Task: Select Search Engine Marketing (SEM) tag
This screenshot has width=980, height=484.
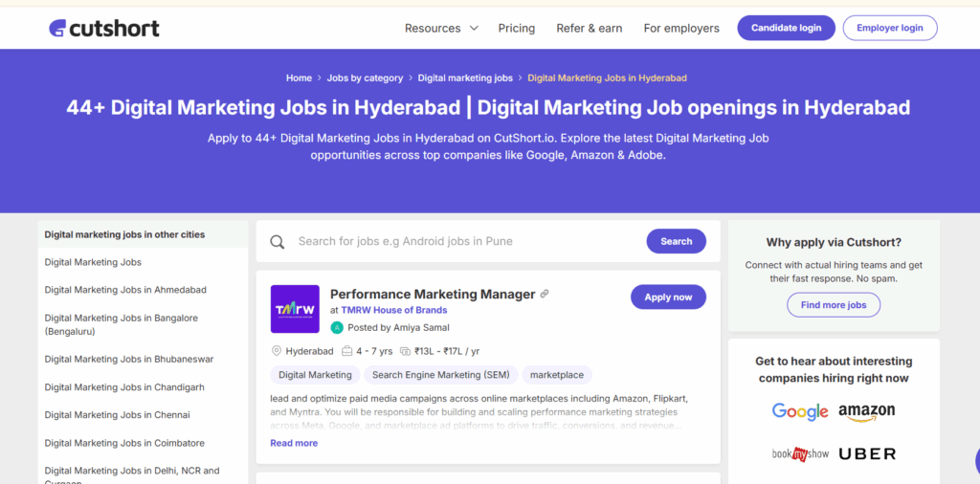Action: pos(440,375)
